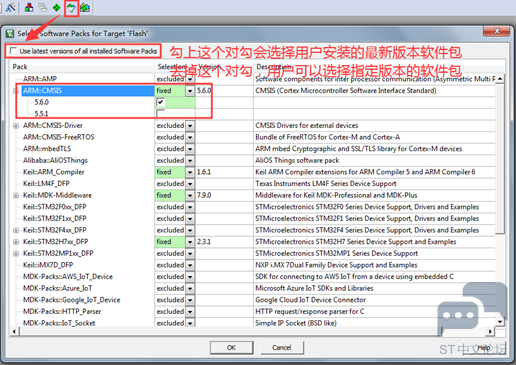Click the Select Software Packs toolbar icon
Viewport: 516px width, 365px height.
(71, 7)
